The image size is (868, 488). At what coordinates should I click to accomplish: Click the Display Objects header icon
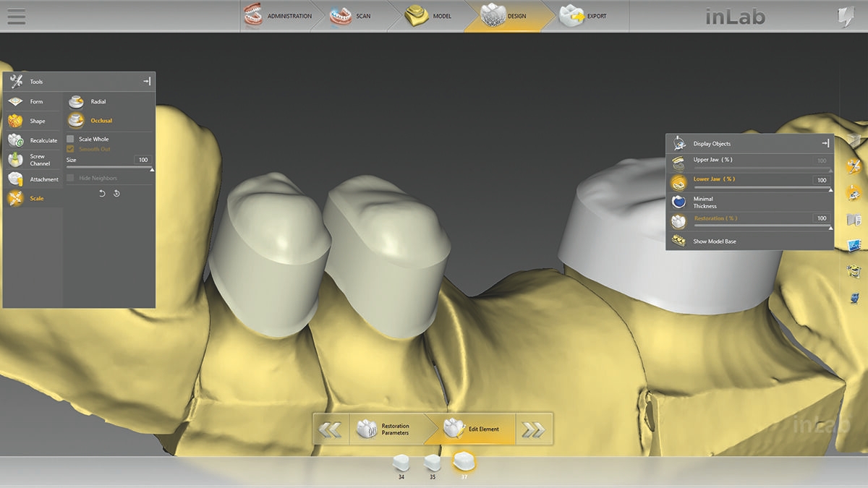679,143
